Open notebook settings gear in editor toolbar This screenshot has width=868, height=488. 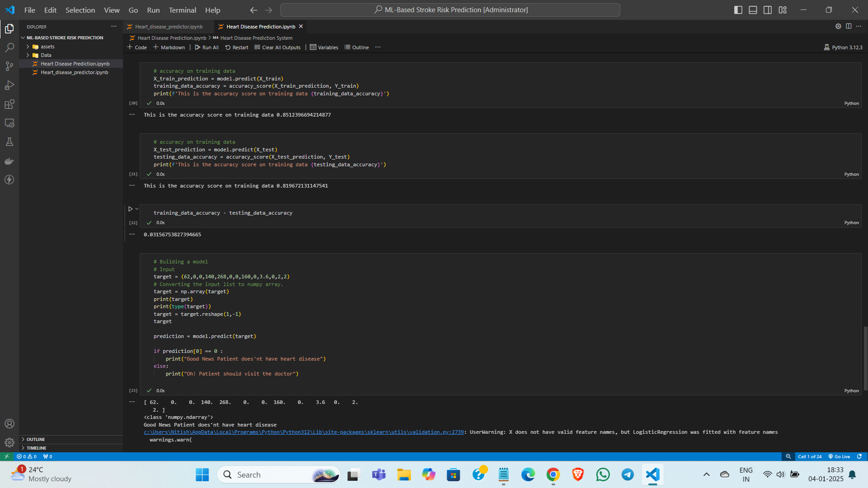[x=838, y=26]
